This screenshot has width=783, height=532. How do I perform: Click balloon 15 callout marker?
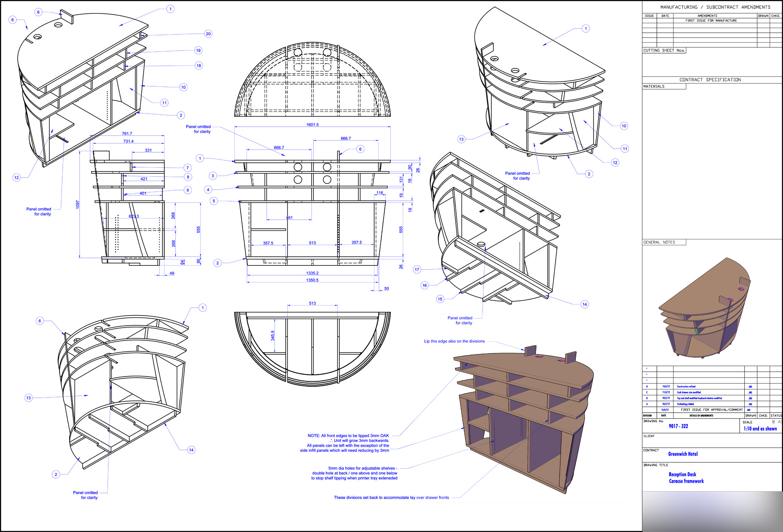point(440,299)
